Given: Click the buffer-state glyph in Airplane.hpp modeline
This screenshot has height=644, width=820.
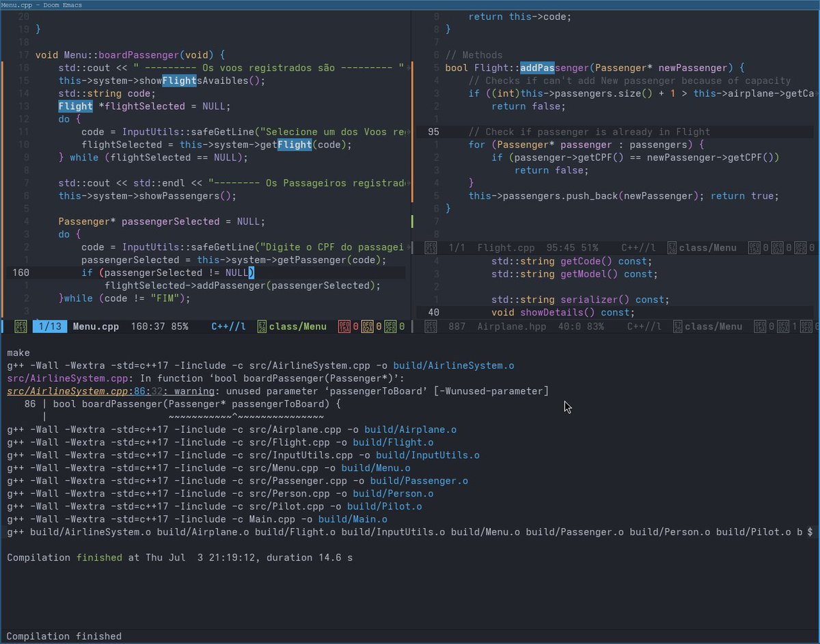Looking at the screenshot, I should tap(430, 326).
